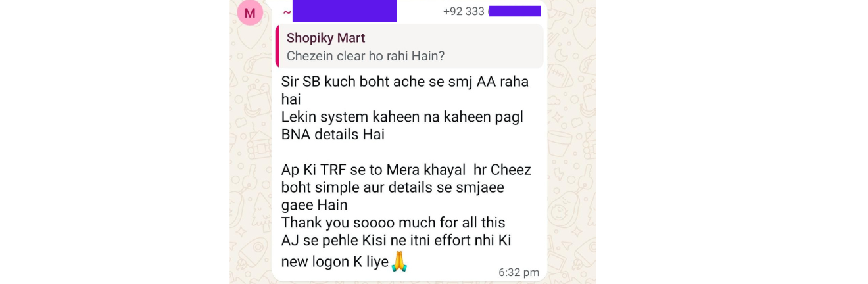Open the pink M contact avatar
The height and width of the screenshot is (284, 868).
250,12
